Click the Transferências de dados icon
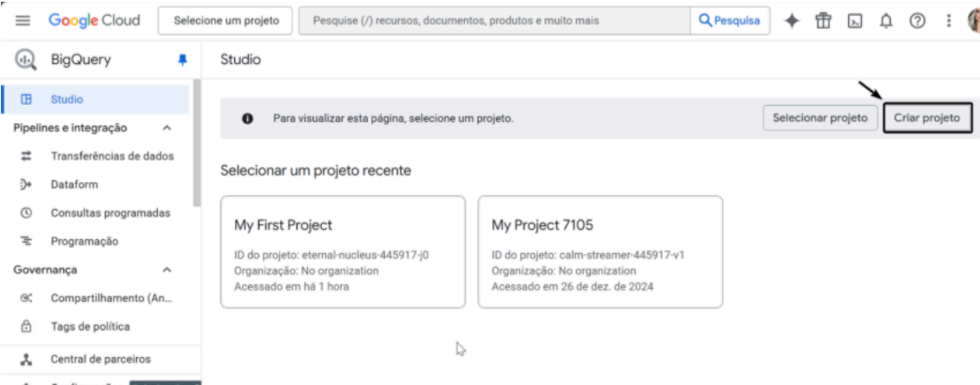Viewport: 980px width, 385px height. pyautogui.click(x=26, y=155)
